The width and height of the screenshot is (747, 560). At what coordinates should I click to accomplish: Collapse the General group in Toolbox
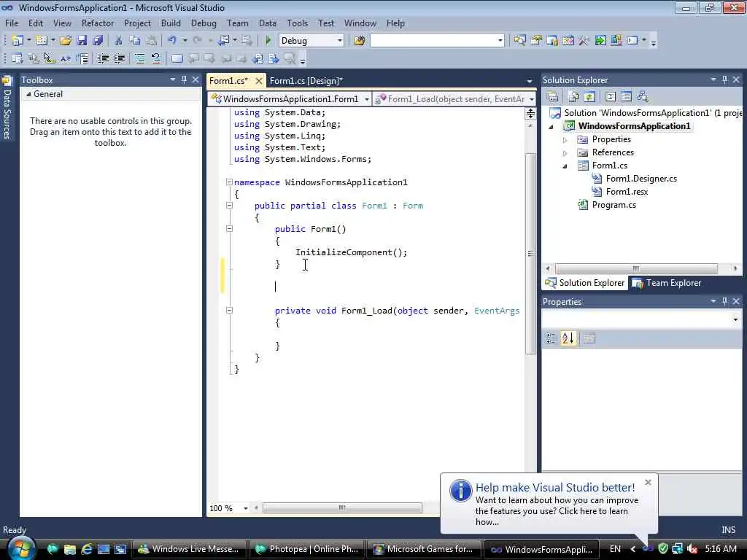click(x=28, y=94)
